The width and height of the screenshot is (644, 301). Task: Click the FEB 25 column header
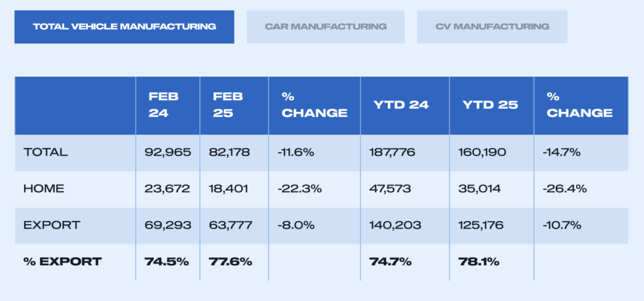pyautogui.click(x=228, y=105)
